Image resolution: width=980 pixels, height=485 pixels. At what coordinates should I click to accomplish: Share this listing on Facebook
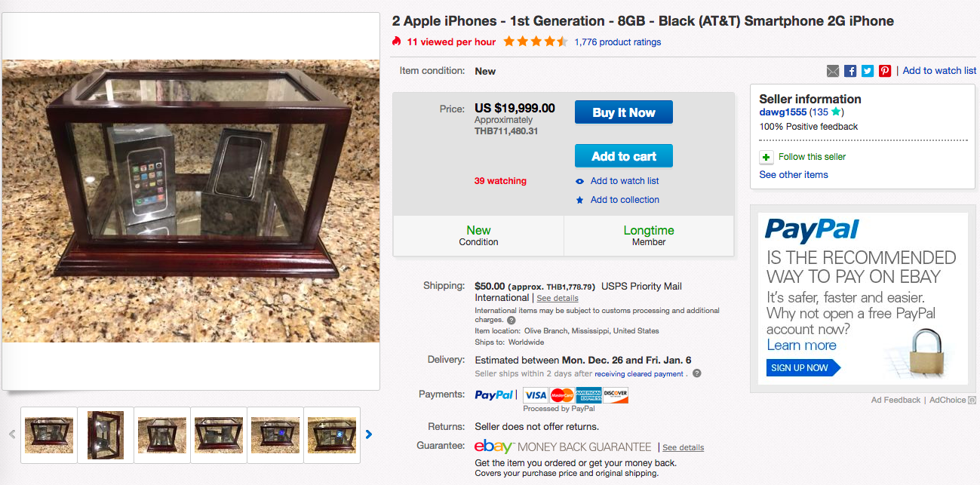pos(850,71)
